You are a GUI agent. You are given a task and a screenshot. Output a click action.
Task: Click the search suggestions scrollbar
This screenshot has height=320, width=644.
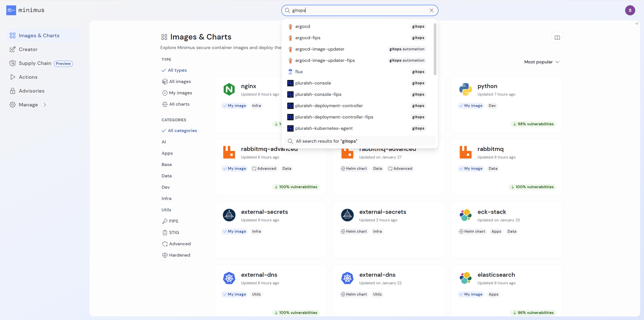pyautogui.click(x=435, y=49)
